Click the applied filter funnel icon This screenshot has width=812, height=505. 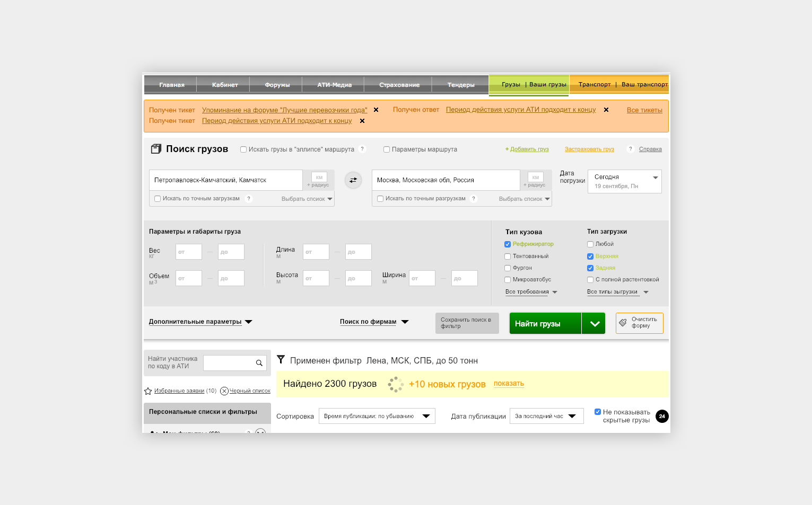(x=281, y=359)
